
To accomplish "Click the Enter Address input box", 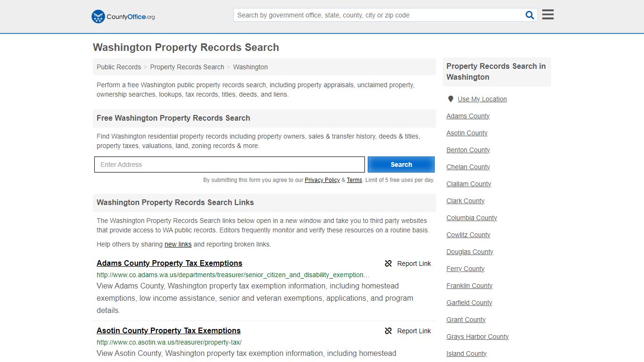I will click(x=230, y=165).
